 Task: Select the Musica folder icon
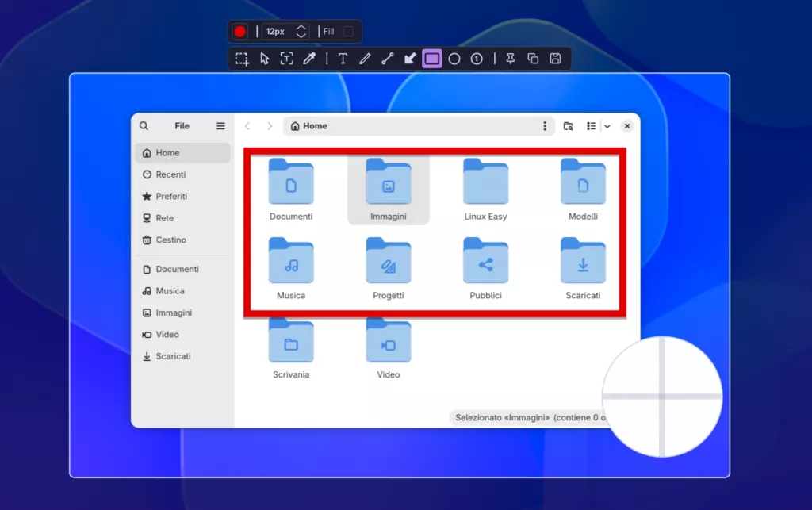pos(291,260)
